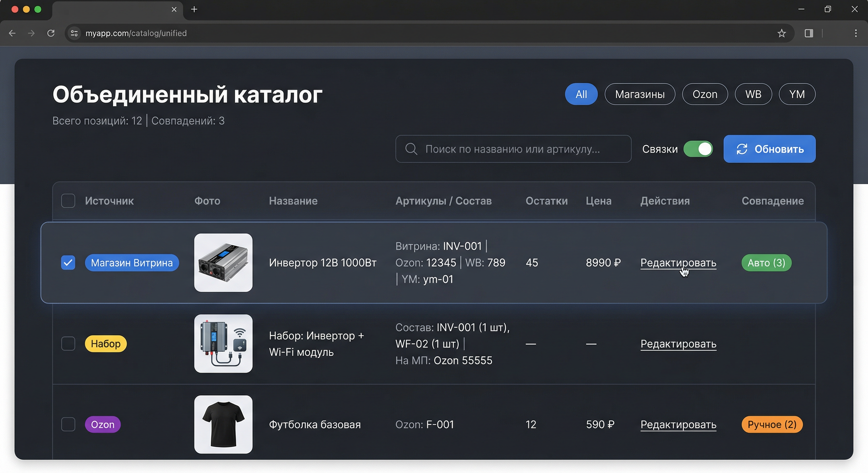Focus the search by name or SKU field

[x=513, y=149]
